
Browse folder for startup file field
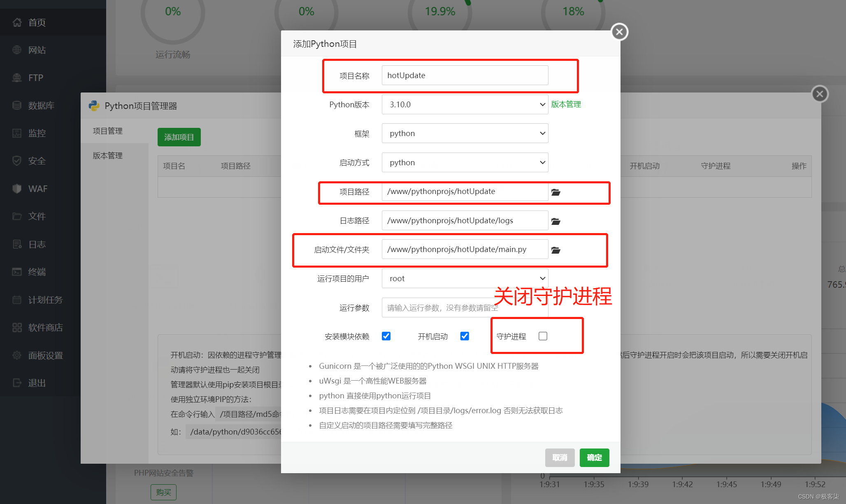[556, 250]
